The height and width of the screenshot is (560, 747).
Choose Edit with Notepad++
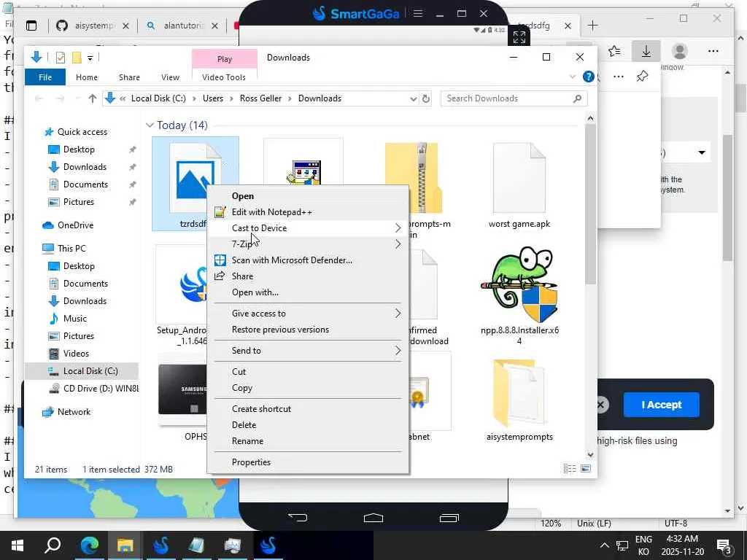[x=271, y=212]
